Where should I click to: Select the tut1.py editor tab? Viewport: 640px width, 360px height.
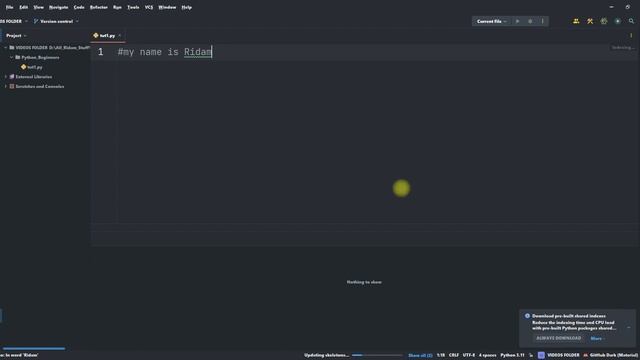tap(107, 36)
